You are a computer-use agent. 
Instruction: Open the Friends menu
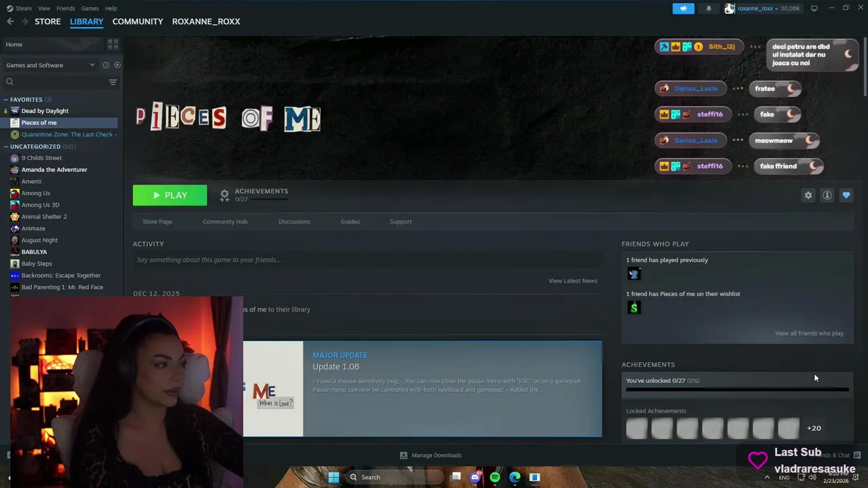[66, 8]
